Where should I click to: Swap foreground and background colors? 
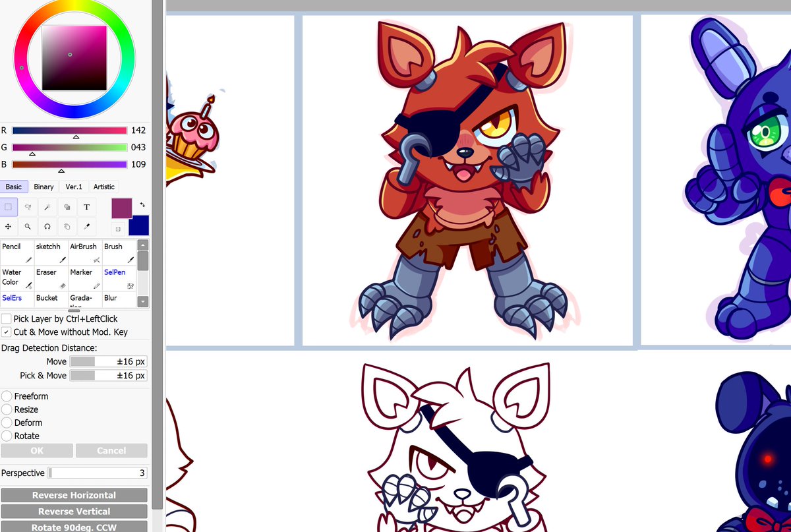coord(142,204)
